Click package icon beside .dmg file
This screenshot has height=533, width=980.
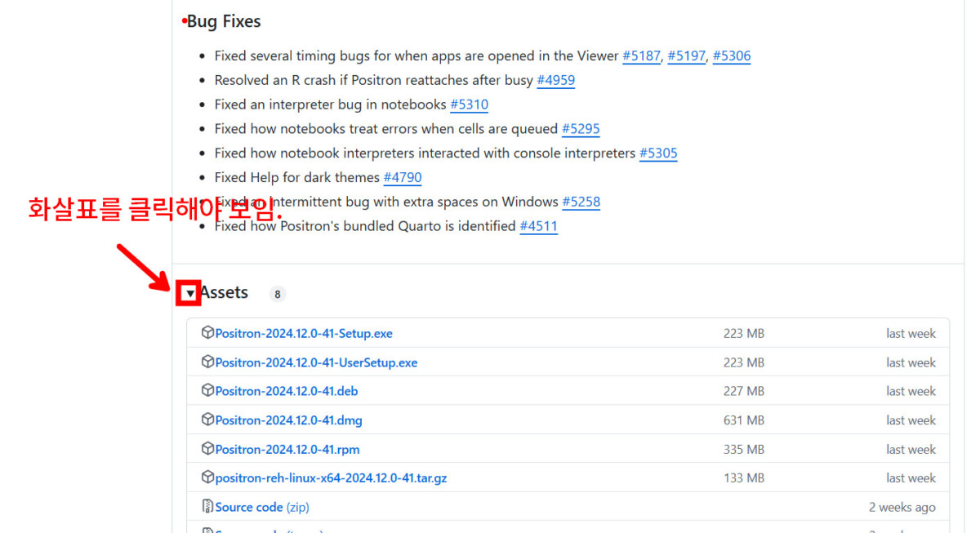point(207,420)
